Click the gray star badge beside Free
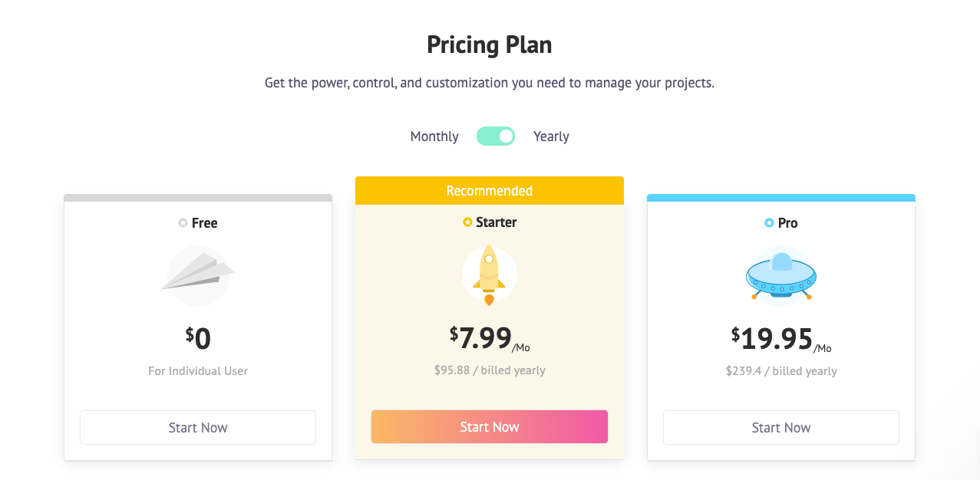 pos(183,223)
